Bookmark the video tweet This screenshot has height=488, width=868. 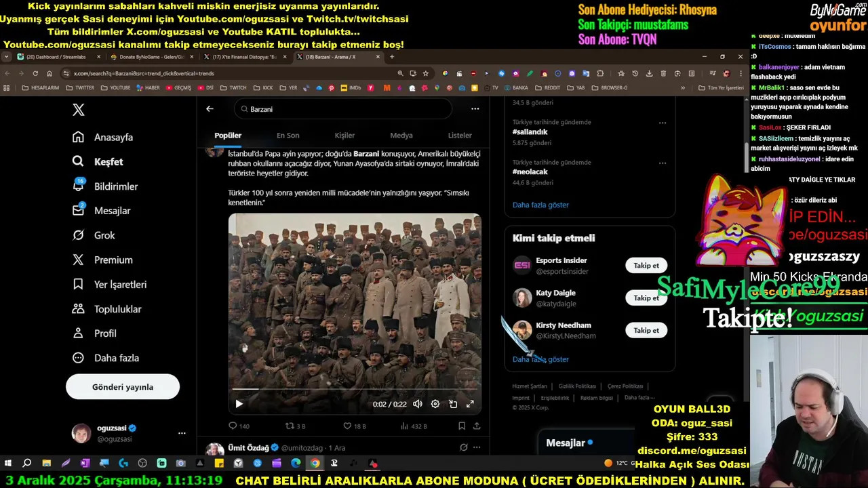point(461,426)
